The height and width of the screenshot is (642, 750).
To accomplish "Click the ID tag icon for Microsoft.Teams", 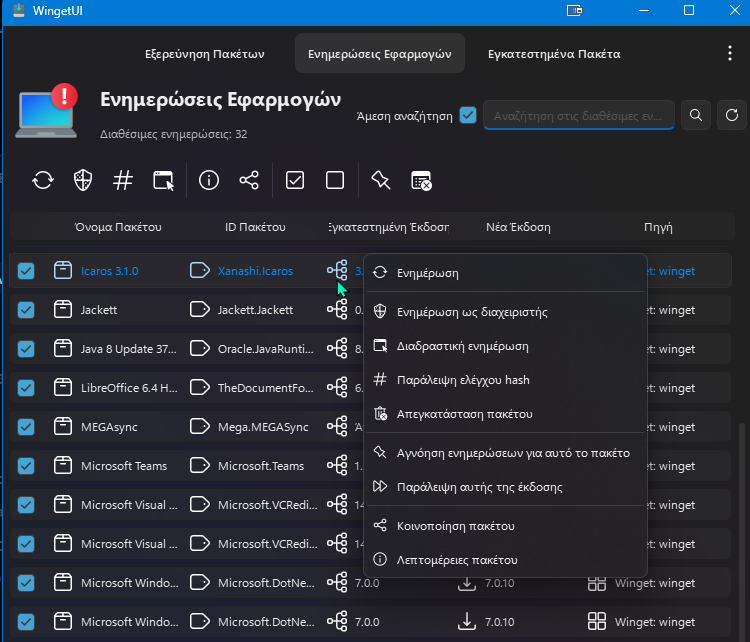I will coord(200,465).
